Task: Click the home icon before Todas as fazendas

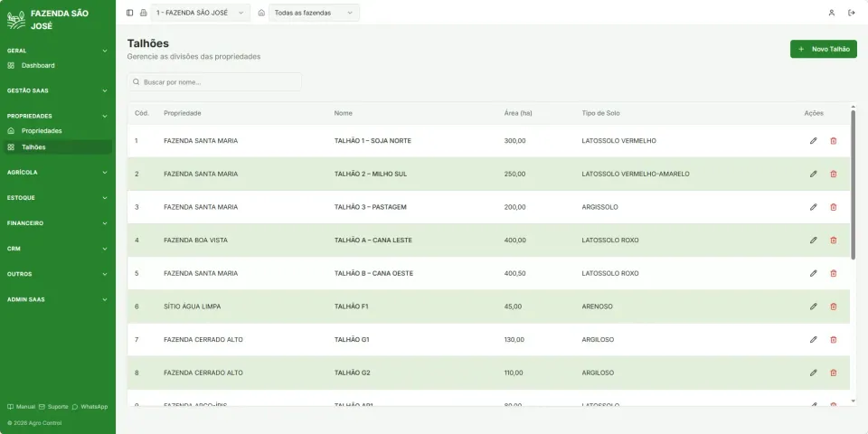Action: (261, 13)
